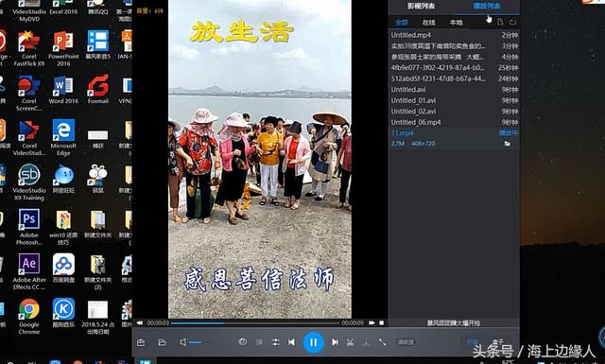Open the win10 compressed folder icon
Viewport: 605px width, 364px height.
63,228
